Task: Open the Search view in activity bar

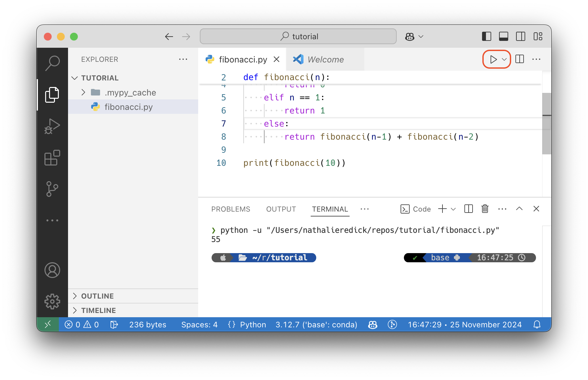Action: tap(52, 63)
